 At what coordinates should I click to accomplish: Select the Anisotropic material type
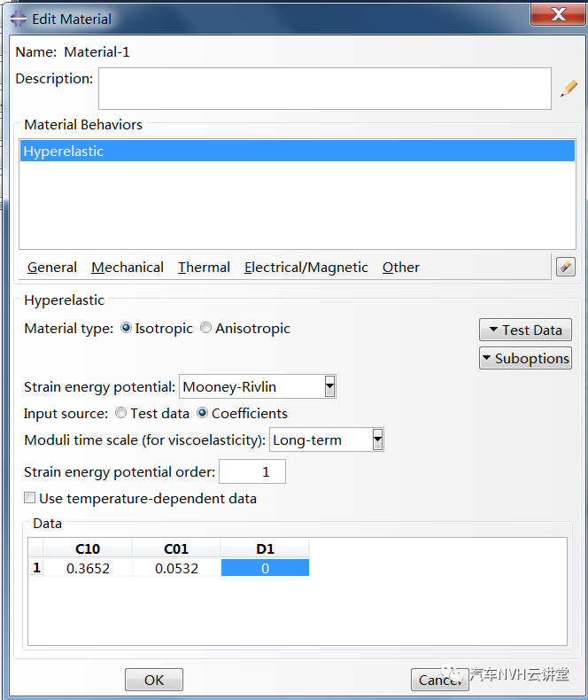(205, 328)
